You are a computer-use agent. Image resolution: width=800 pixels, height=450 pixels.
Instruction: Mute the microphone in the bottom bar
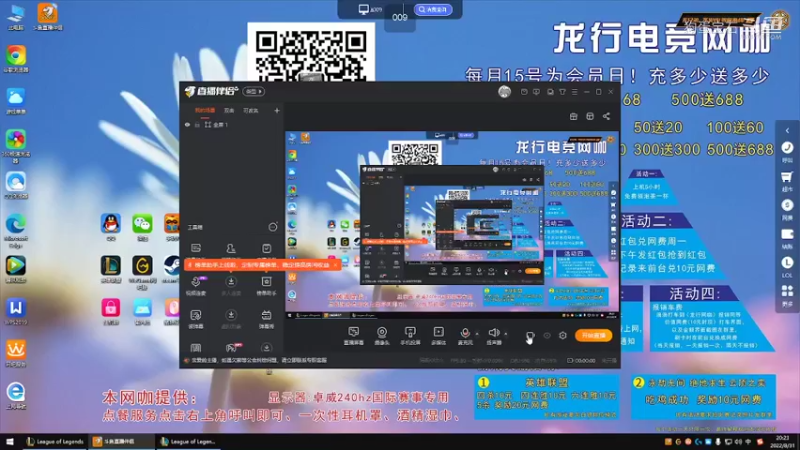coord(465,336)
